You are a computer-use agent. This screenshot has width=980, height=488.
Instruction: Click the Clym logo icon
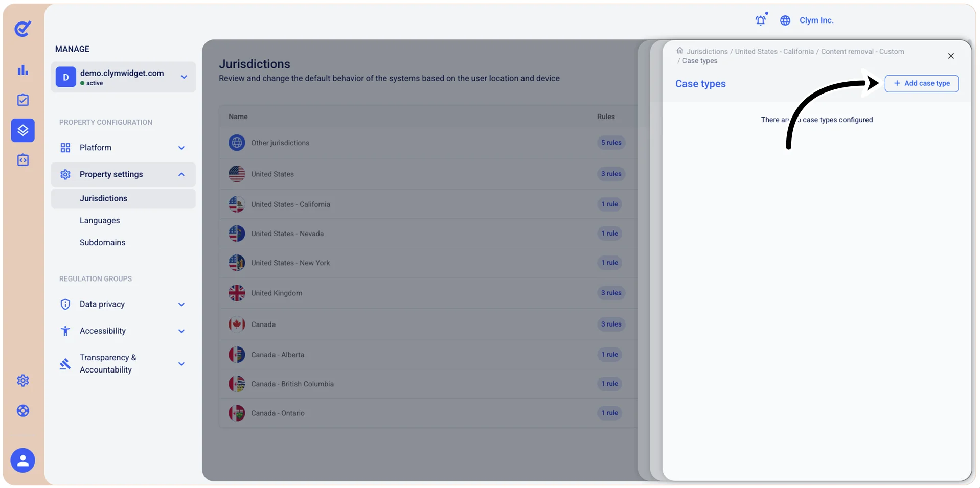point(22,29)
